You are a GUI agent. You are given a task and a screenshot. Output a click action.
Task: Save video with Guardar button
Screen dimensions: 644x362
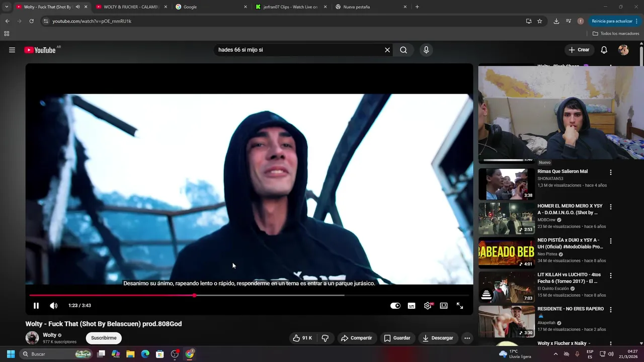click(x=397, y=338)
